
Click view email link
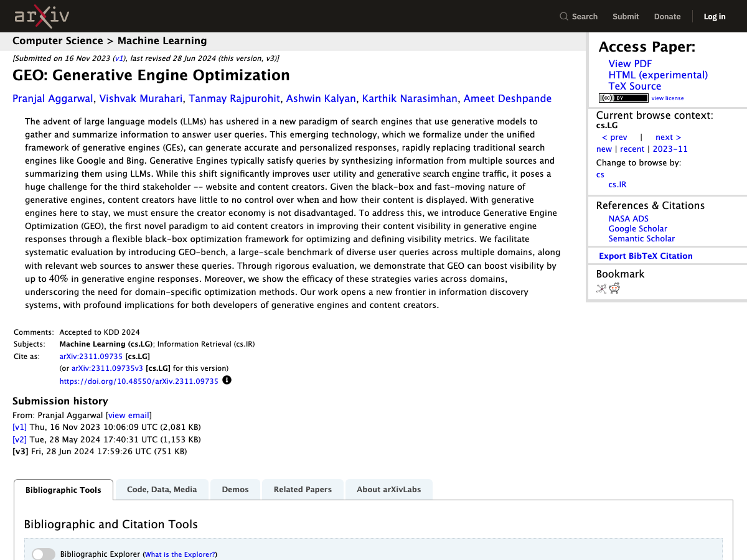129,415
